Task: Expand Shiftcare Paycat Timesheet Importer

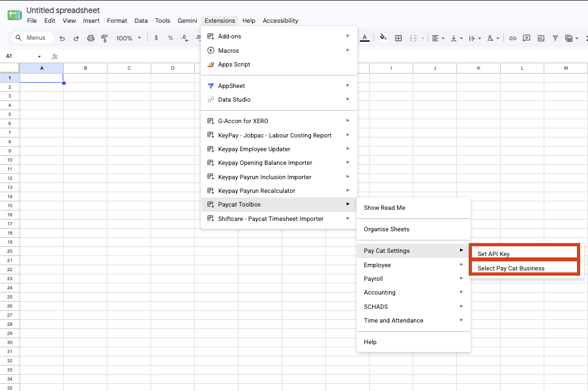Action: click(279, 219)
